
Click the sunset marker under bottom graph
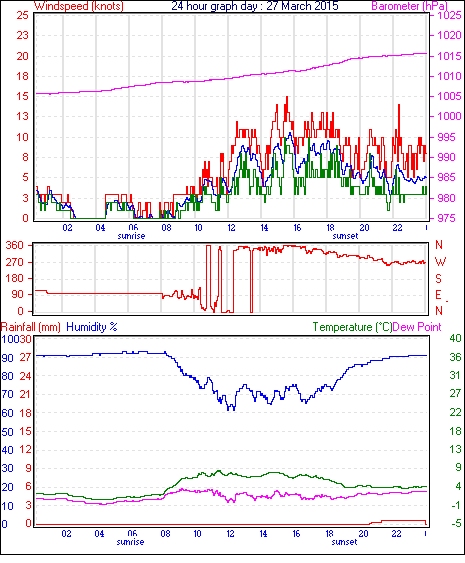click(344, 542)
